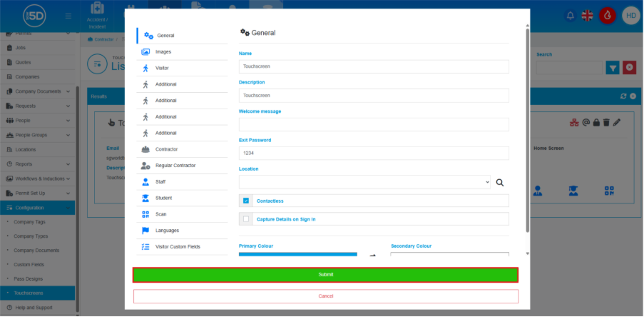
Task: Open the HD user profile avatar
Action: [x=630, y=16]
